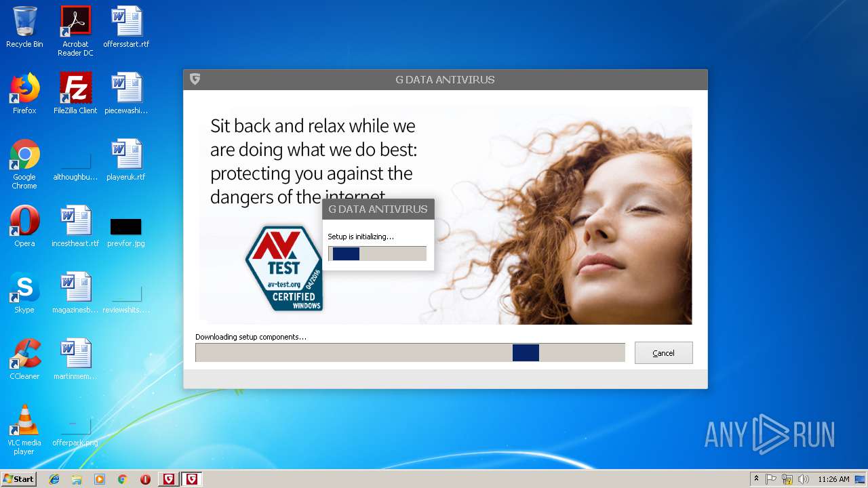The image size is (868, 488).
Task: Click the AV-TEST certified badge
Action: point(284,268)
